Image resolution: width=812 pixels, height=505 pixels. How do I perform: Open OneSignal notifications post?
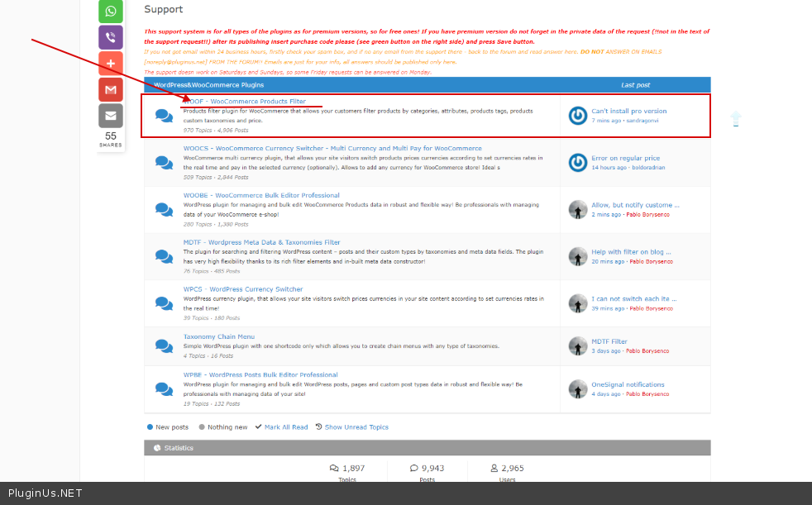point(628,385)
